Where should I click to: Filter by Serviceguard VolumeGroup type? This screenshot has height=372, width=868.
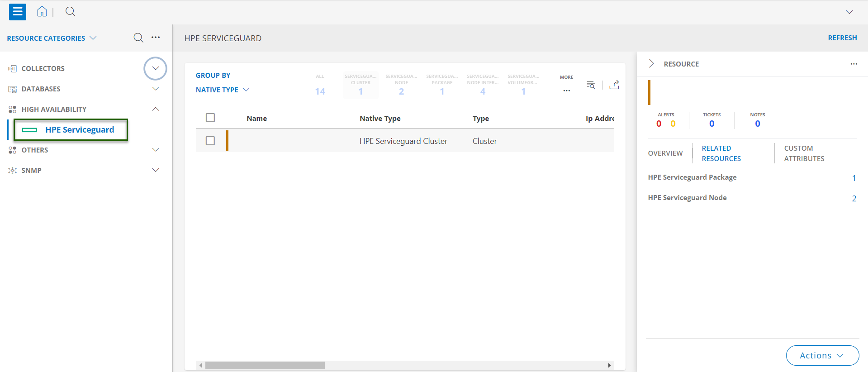tap(523, 85)
